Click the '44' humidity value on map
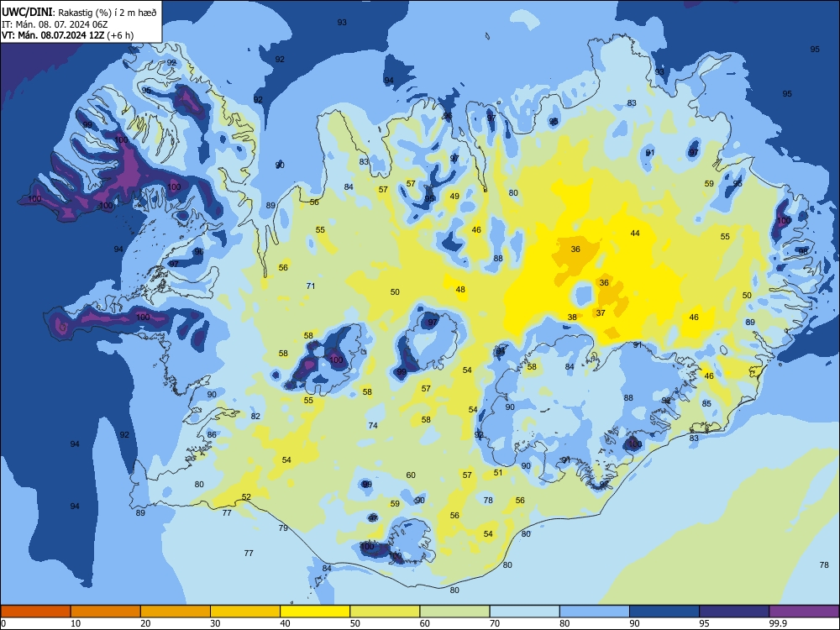 click(x=635, y=233)
